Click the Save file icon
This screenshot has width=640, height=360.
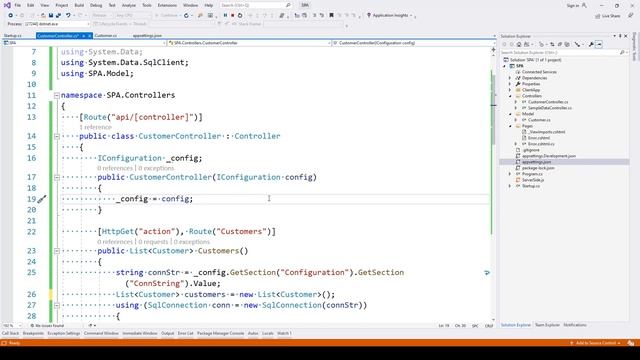pyautogui.click(x=51, y=16)
